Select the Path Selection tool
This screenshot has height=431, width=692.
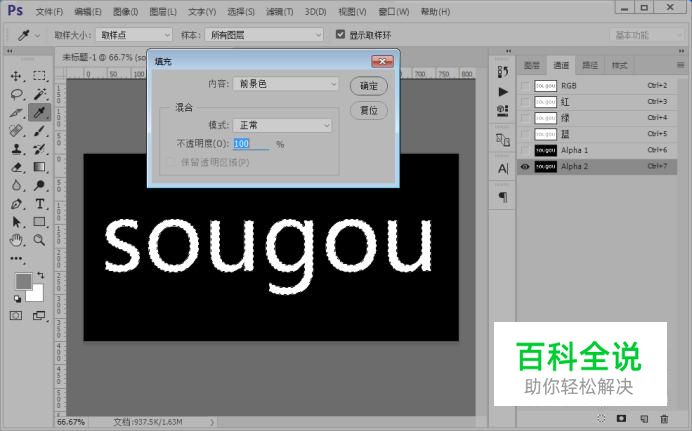(x=16, y=221)
